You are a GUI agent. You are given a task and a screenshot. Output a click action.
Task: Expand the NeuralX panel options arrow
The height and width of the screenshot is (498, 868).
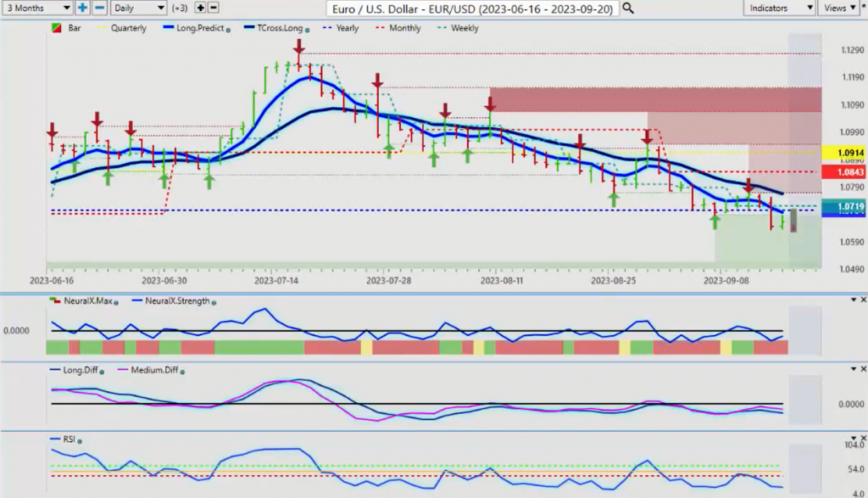point(851,300)
